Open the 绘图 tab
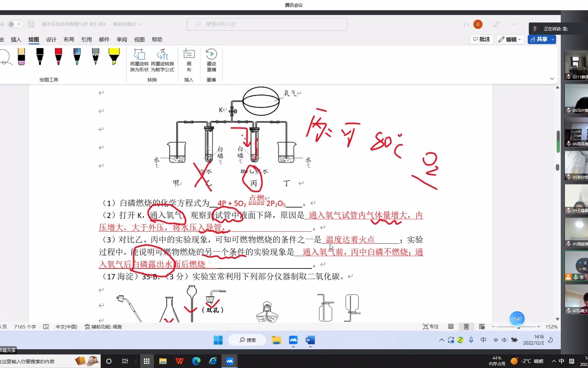Screen dimensions: 588x368 tap(34, 40)
